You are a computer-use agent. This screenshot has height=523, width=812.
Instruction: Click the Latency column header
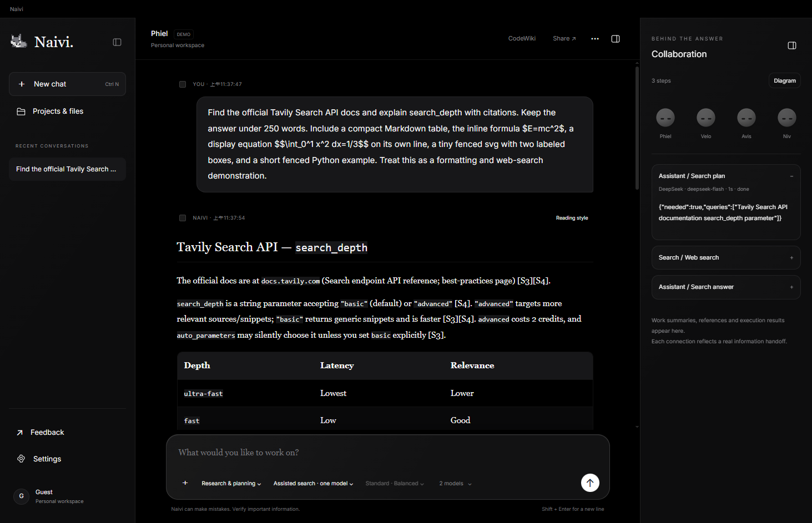337,365
